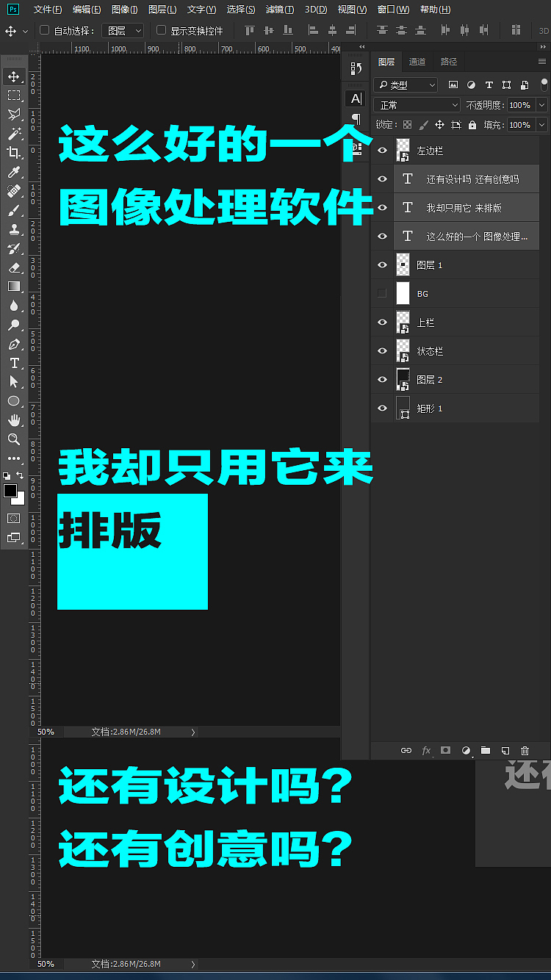Show the hidden BG layer
This screenshot has width=551, height=980.
point(381,294)
